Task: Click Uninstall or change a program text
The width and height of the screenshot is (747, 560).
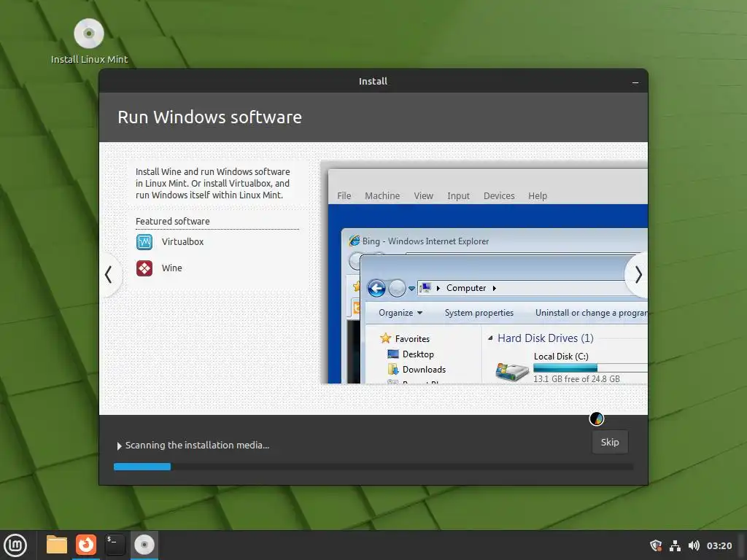Action: [591, 313]
